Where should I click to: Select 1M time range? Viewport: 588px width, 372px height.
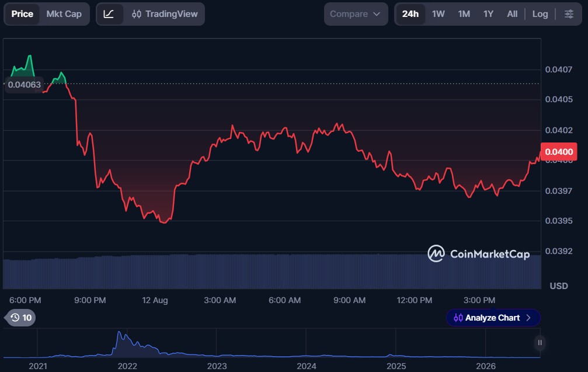(x=464, y=14)
